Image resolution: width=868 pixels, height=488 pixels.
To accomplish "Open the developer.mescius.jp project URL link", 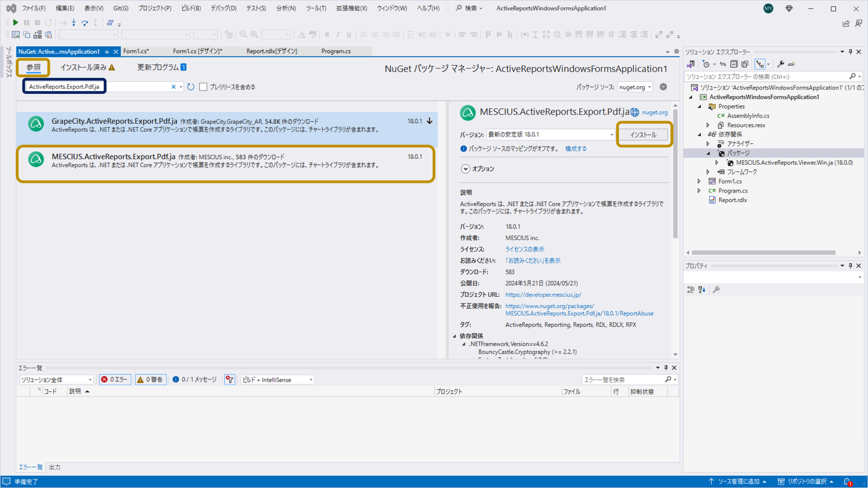I will pos(543,295).
